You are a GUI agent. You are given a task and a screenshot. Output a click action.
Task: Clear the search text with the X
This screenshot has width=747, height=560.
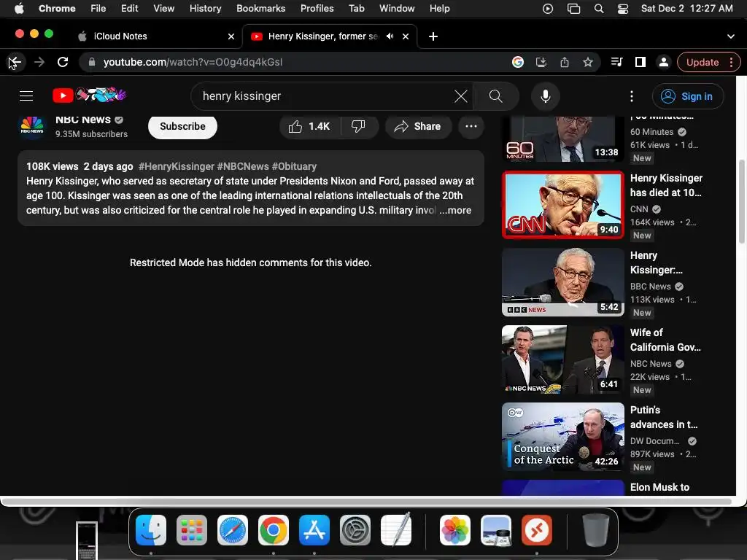tap(461, 96)
